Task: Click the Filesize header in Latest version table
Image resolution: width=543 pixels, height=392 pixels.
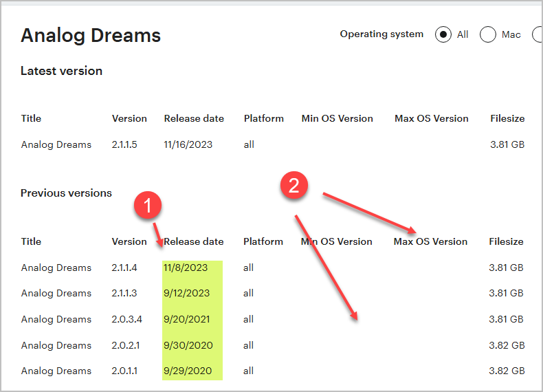Action: (507, 118)
